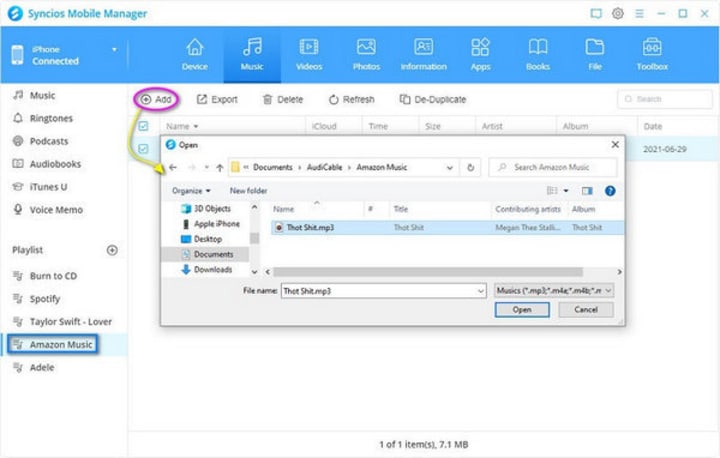The width and height of the screenshot is (720, 458).
Task: Open the feedback icon in title bar
Action: 596,13
